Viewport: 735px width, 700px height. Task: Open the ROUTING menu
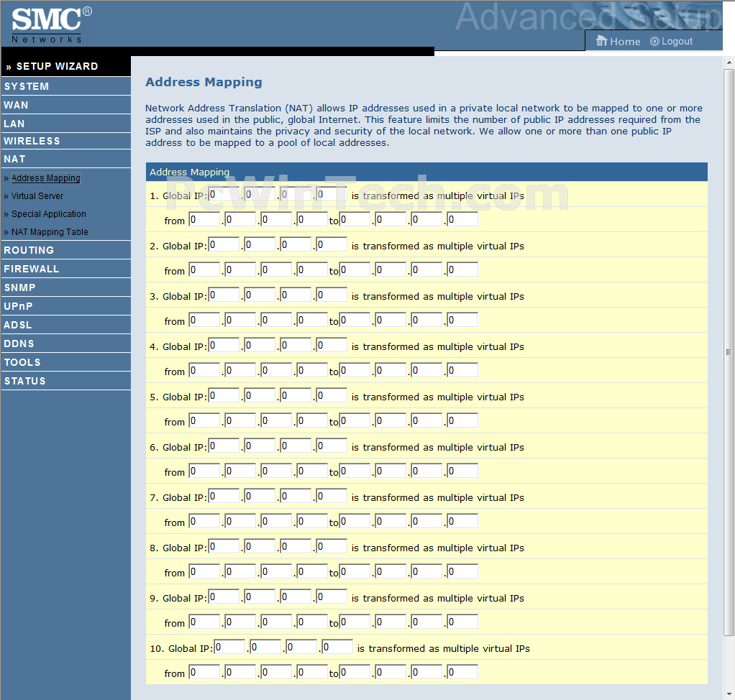coord(65,250)
